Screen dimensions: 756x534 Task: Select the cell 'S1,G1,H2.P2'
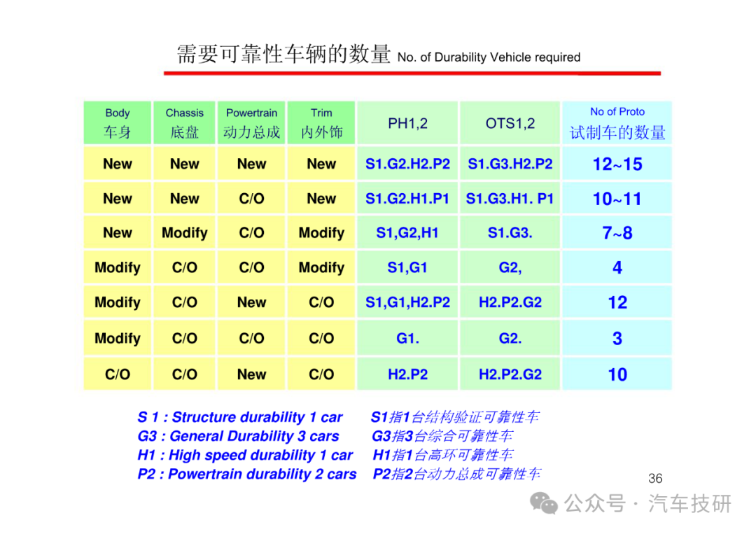pyautogui.click(x=407, y=302)
